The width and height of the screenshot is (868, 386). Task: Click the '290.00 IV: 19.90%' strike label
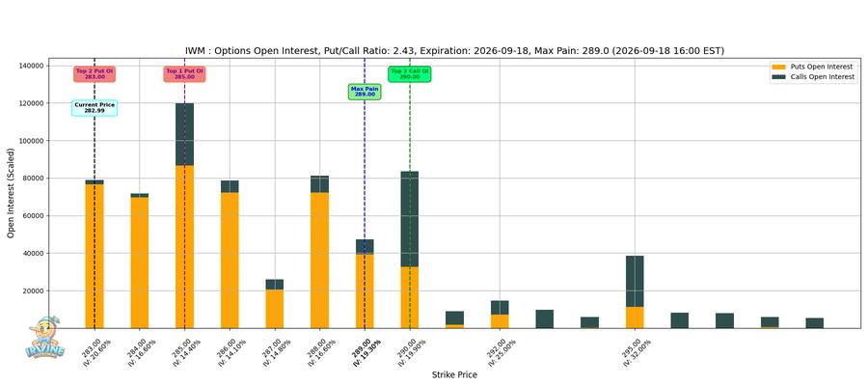(409, 352)
